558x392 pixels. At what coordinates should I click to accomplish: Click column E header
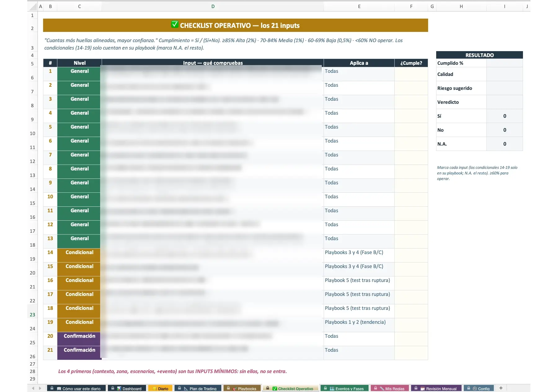[359, 7]
